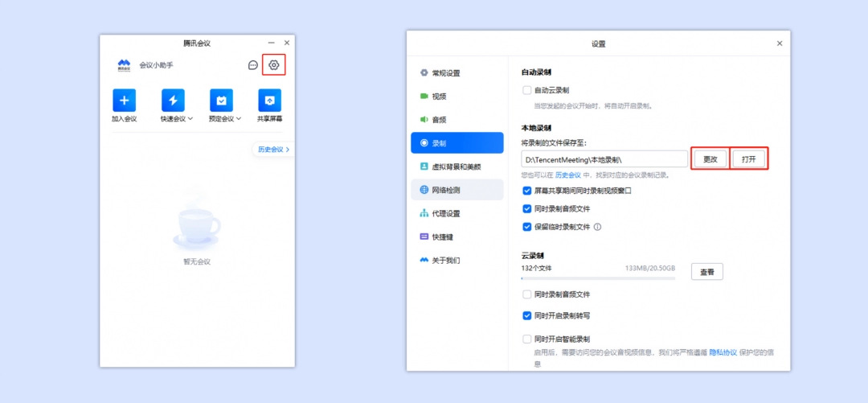Select 关于我们 settings tab
The width and height of the screenshot is (868, 403).
click(457, 260)
